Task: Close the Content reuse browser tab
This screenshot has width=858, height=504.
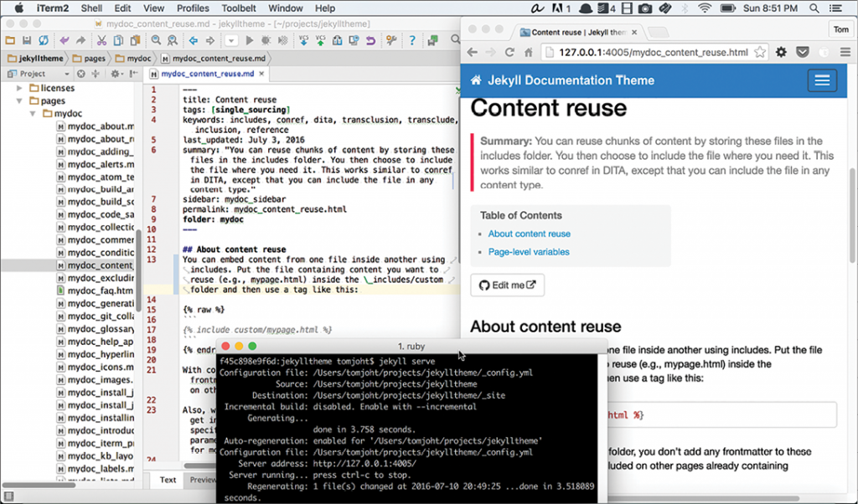Action: click(634, 33)
